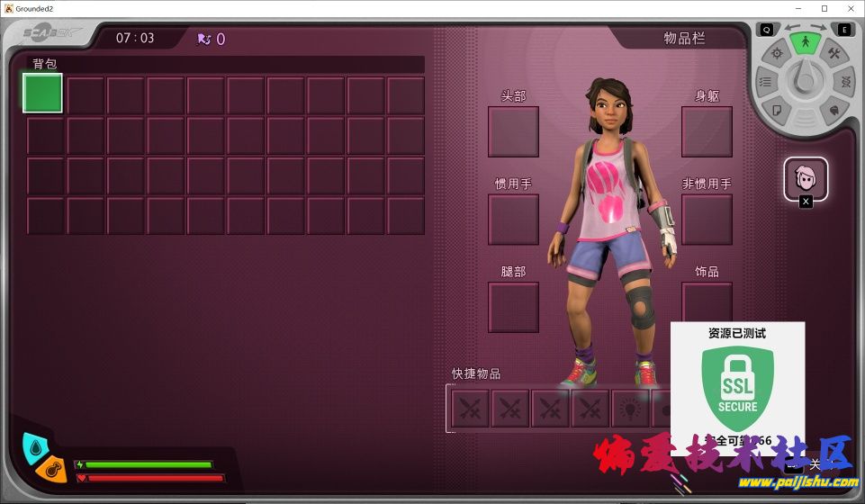Open the crafting tools section (hammer and wrench)
This screenshot has width=865, height=504.
pos(833,54)
